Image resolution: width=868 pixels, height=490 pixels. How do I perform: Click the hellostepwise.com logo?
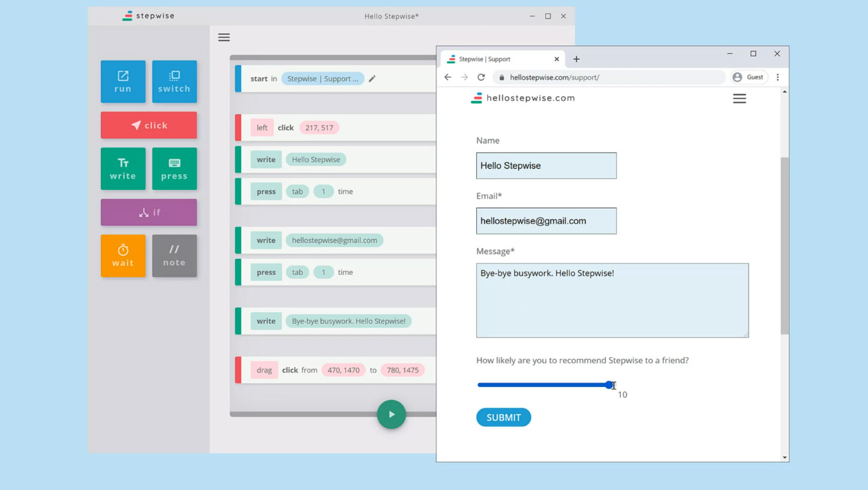tap(523, 98)
